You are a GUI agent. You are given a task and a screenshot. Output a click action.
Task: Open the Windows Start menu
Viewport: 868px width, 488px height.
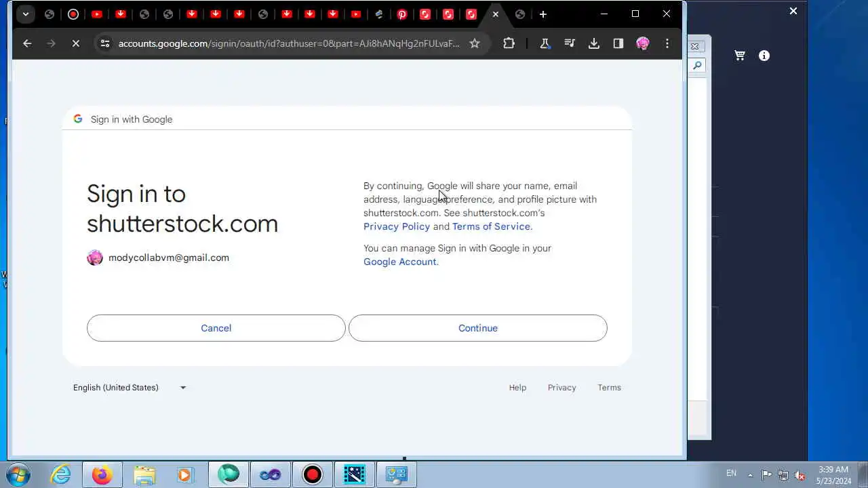18,474
